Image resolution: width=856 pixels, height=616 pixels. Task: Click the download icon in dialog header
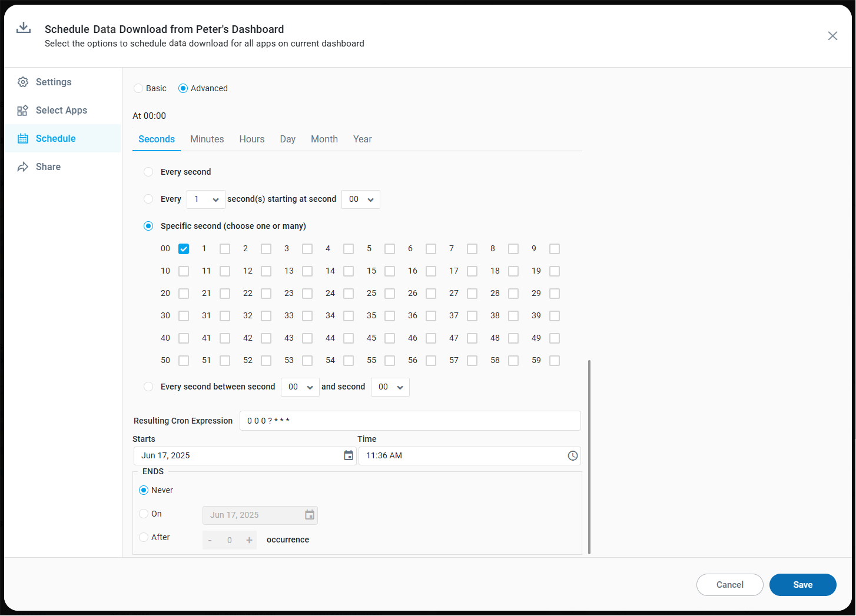coord(24,28)
